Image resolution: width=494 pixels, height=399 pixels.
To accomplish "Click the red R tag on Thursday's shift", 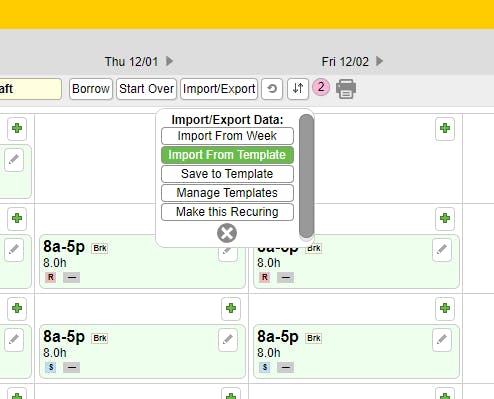I will [x=51, y=277].
